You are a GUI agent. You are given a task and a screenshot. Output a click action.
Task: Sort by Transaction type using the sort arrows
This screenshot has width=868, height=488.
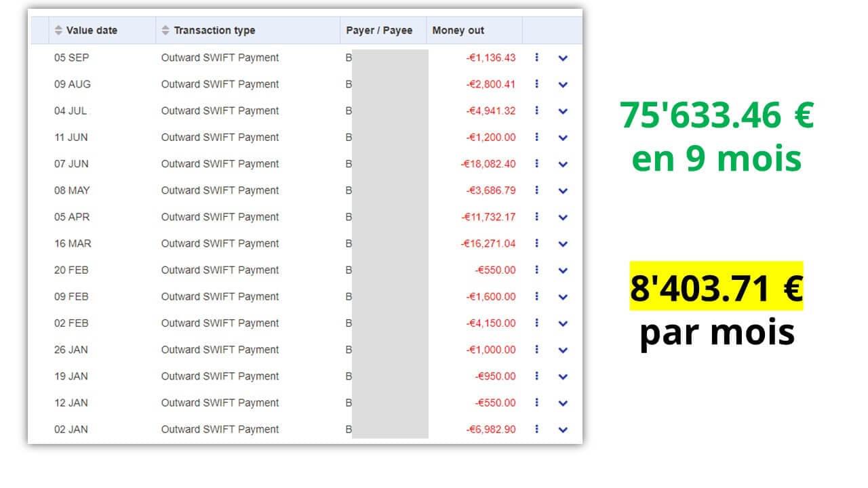(165, 30)
